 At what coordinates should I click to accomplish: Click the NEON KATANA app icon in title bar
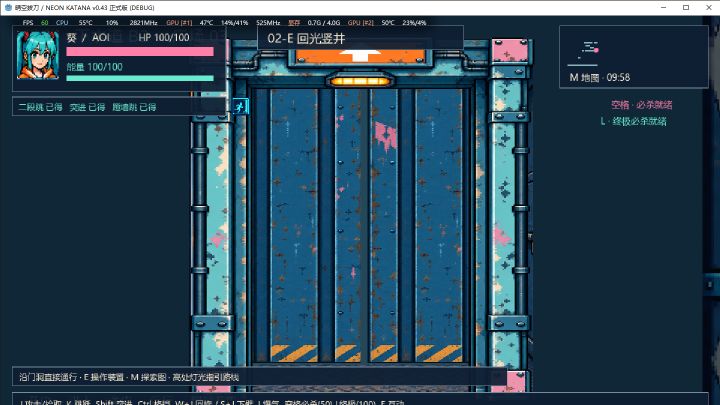tap(8, 7)
